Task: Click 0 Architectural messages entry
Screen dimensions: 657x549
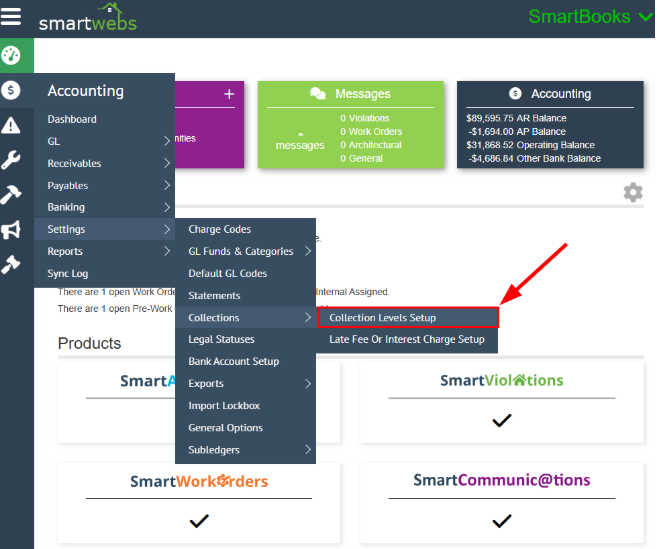Action: (x=370, y=145)
